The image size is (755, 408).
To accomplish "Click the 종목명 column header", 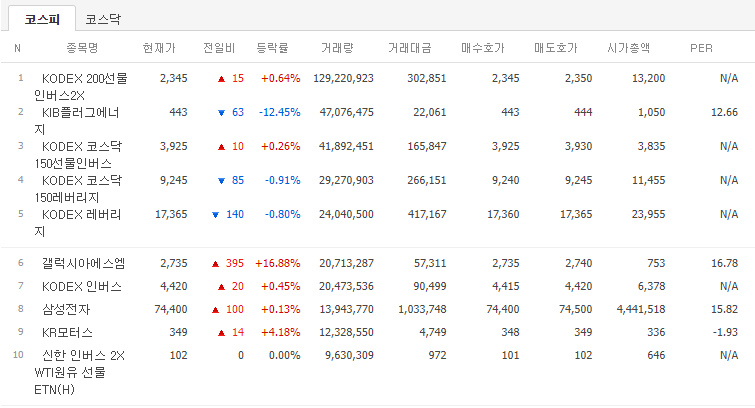I will point(82,48).
